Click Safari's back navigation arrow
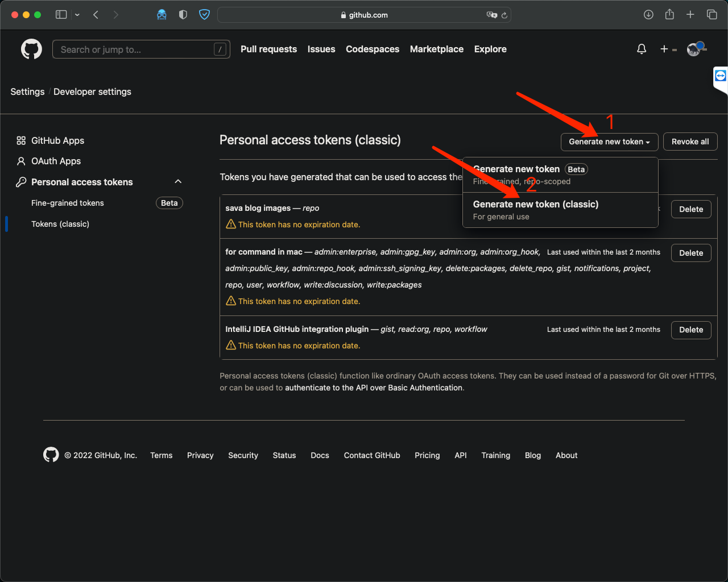This screenshot has width=728, height=582. [96, 15]
